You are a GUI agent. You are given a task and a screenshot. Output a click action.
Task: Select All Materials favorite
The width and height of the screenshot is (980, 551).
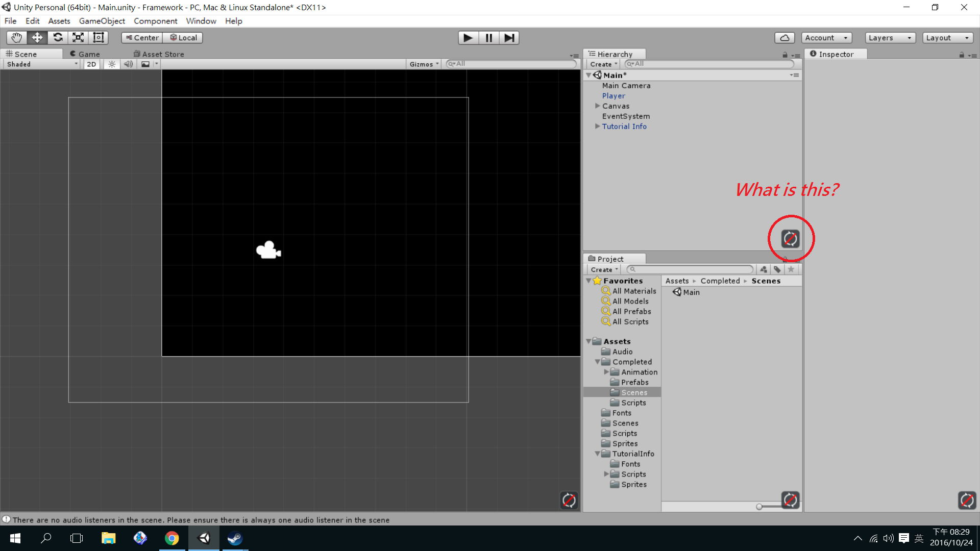629,291
